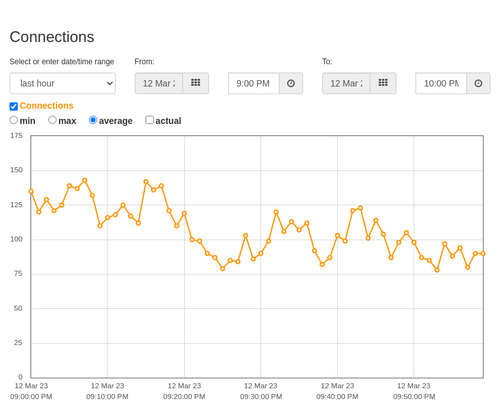The width and height of the screenshot is (500, 403).
Task: Click the From date field showing 12 Mar
Action: click(159, 83)
